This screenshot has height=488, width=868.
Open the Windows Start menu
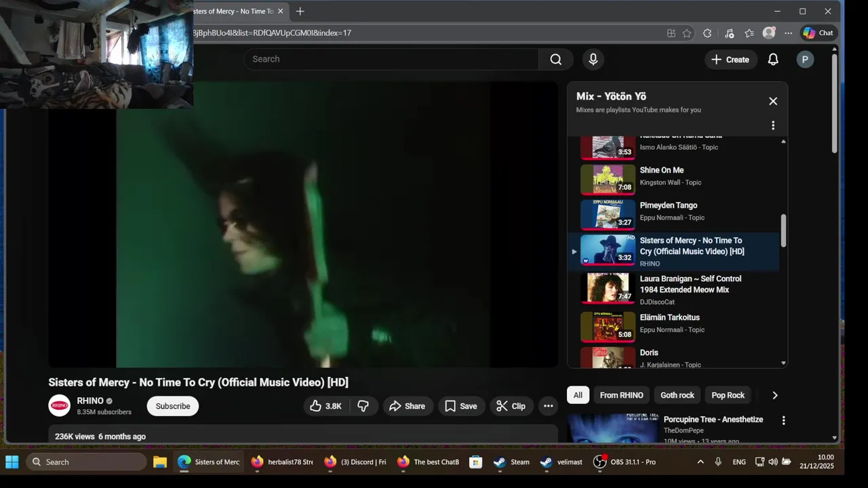pos(12,462)
